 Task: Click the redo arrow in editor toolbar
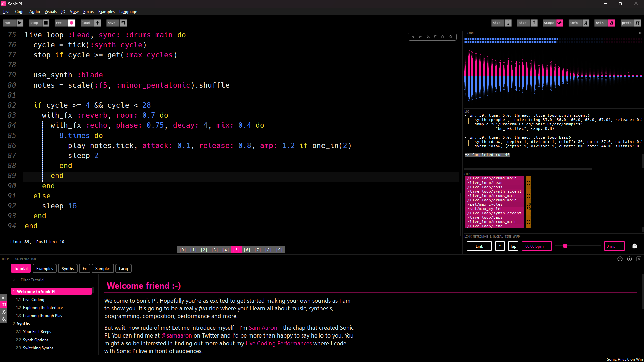click(x=420, y=37)
